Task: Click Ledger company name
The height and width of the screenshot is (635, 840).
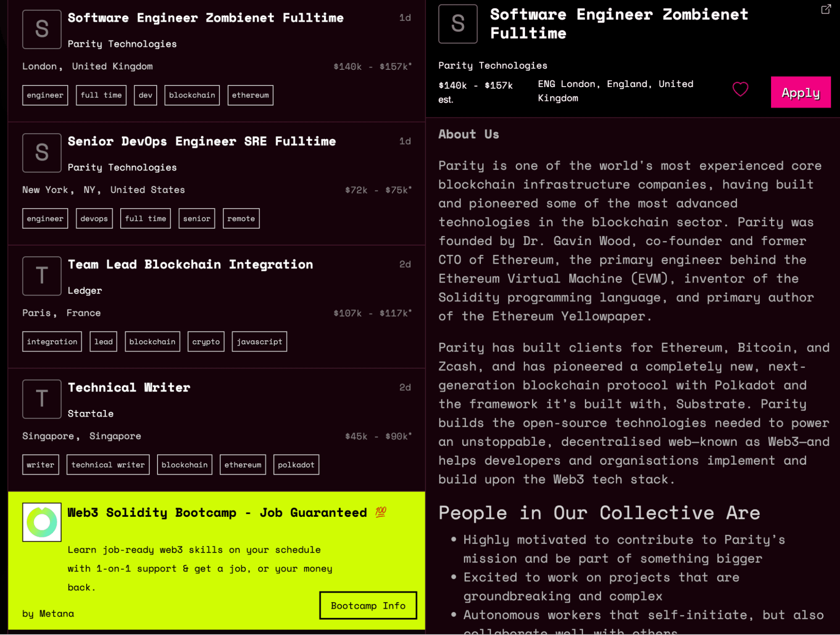Action: [85, 291]
